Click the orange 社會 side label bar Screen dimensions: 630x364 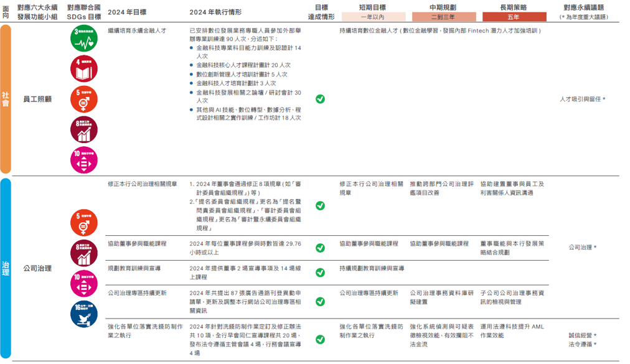(6, 99)
